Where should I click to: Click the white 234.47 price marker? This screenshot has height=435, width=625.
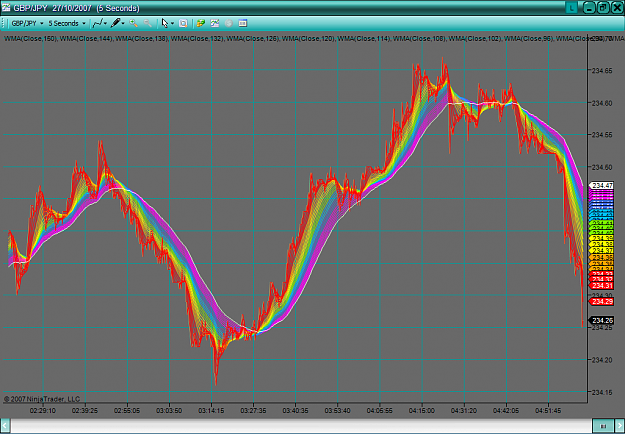602,185
